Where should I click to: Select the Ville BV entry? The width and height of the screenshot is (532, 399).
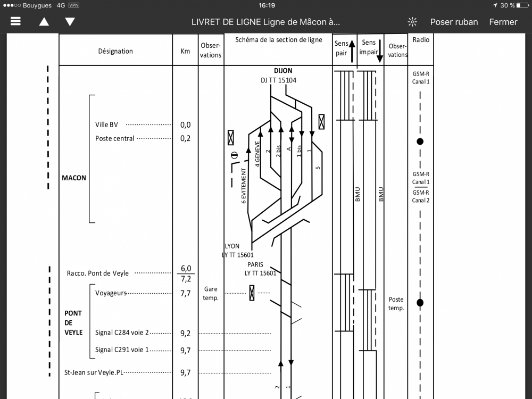(107, 124)
